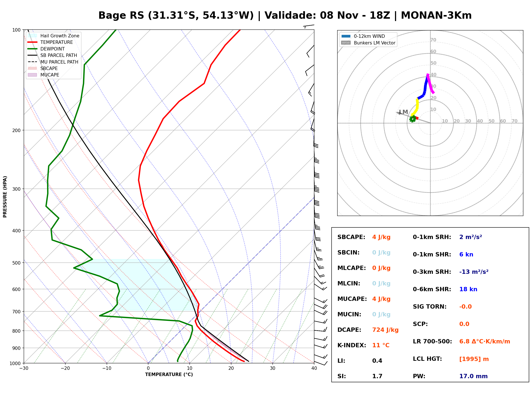The height and width of the screenshot is (393, 532).
Task: Click the chart title Bage RS
Action: (x=121, y=15)
